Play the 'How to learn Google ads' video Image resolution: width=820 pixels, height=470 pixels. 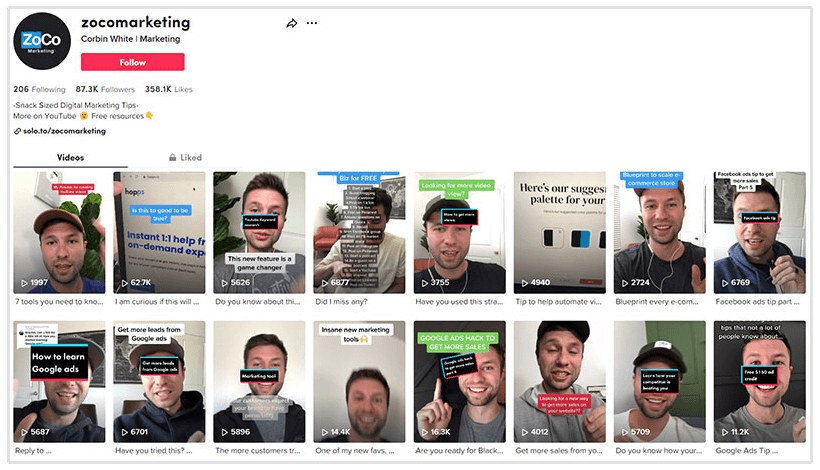tap(59, 382)
